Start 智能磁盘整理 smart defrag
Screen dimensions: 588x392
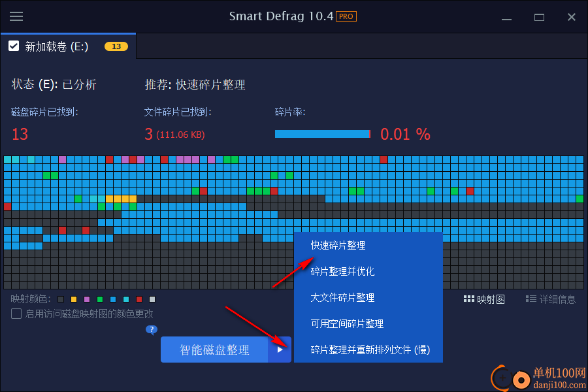click(x=214, y=350)
